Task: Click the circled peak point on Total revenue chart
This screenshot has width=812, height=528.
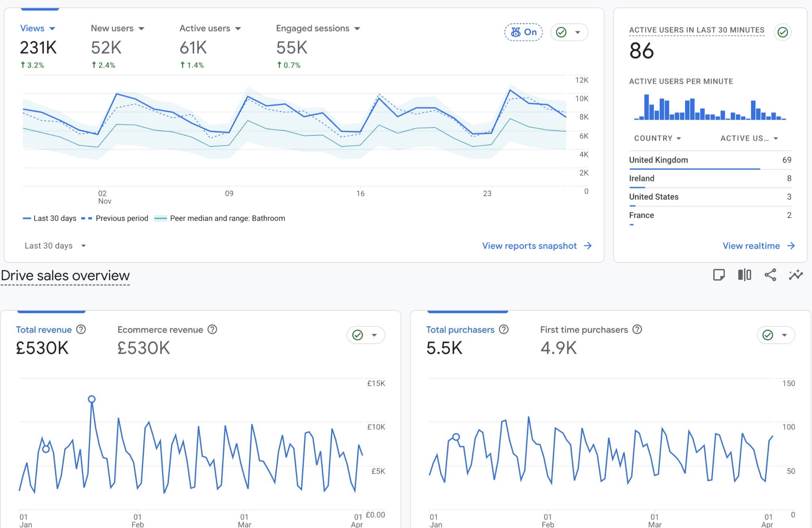Action: 92,400
